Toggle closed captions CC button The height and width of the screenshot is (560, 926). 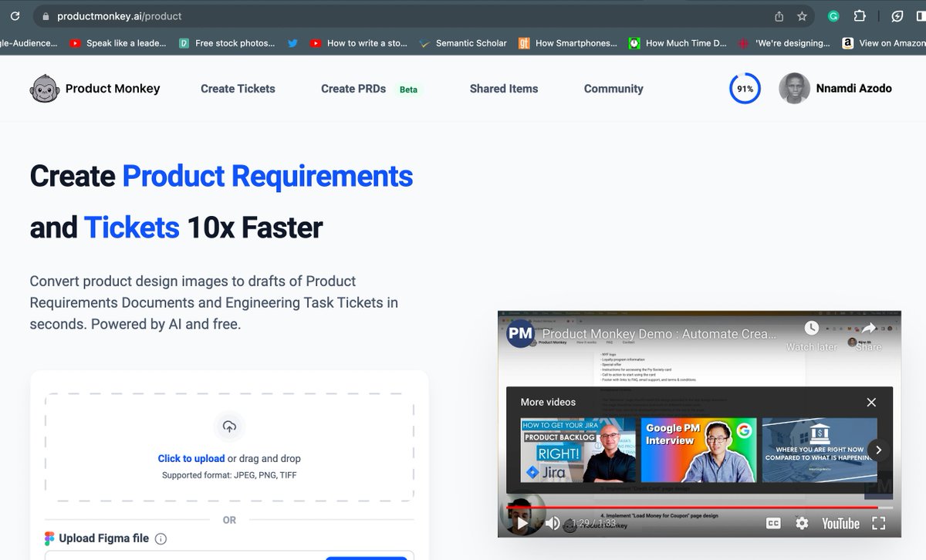click(x=773, y=523)
